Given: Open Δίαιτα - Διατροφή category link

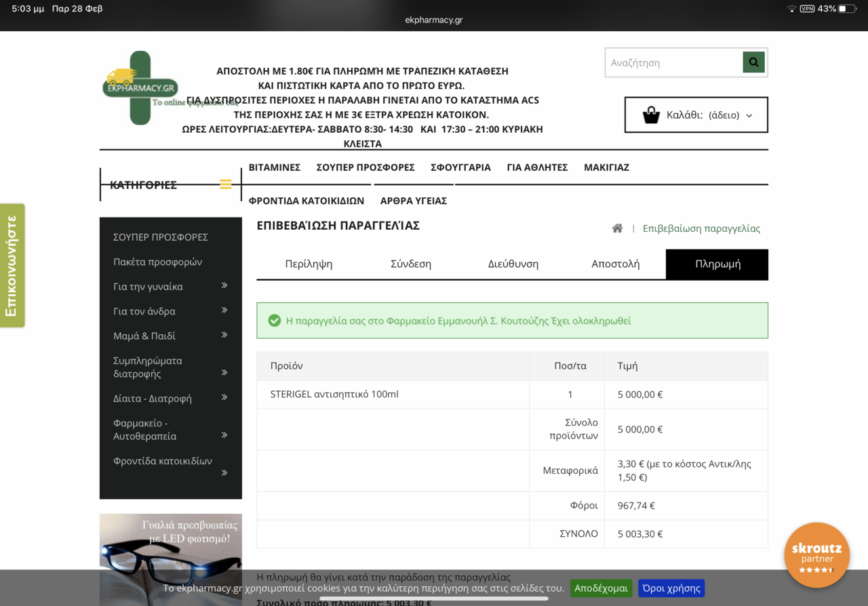Looking at the screenshot, I should 153,399.
